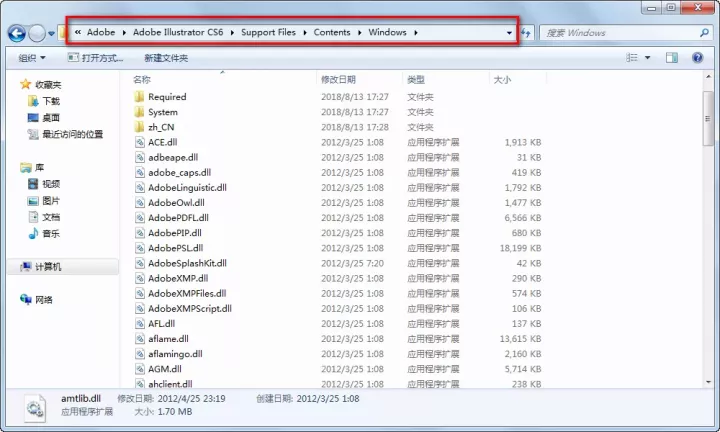Select the zh_CN folder icon
The width and height of the screenshot is (720, 432).
pos(140,127)
